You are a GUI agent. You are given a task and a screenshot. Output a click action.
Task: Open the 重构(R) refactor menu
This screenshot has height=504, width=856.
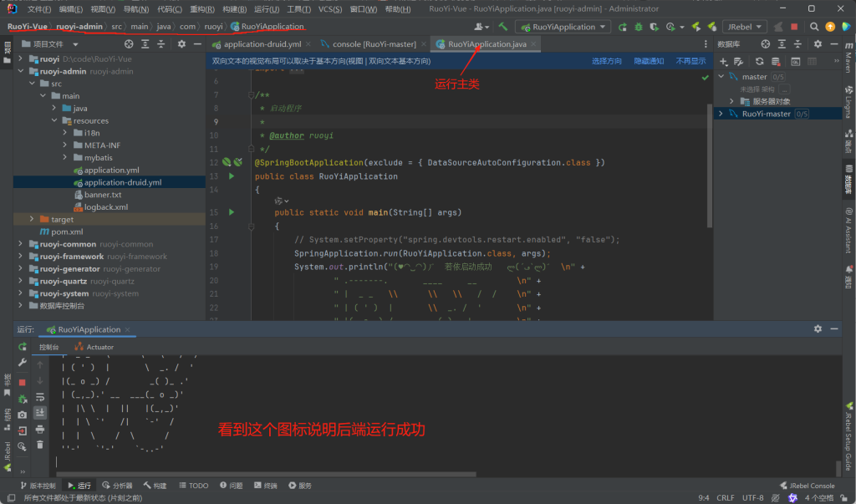click(x=202, y=8)
